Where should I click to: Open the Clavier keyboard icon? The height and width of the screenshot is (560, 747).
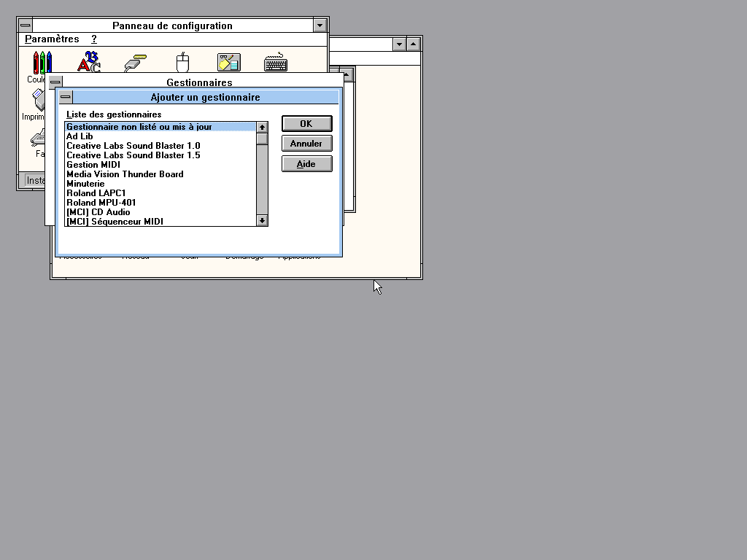click(x=276, y=63)
